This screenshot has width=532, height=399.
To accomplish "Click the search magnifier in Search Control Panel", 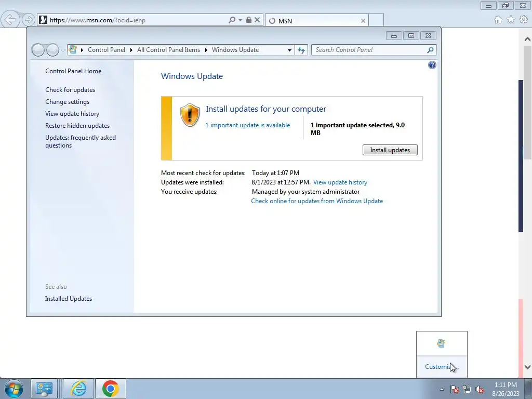I will point(430,50).
